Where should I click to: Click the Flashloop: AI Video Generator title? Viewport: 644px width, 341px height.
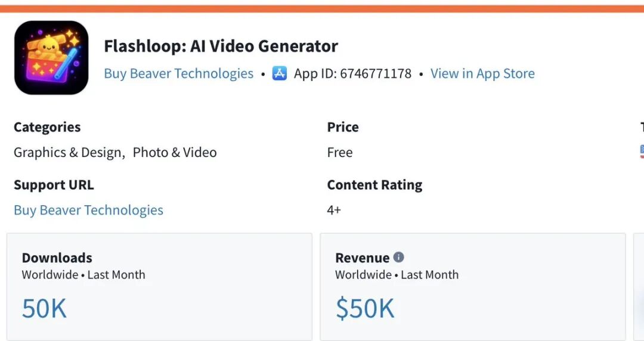tap(221, 46)
